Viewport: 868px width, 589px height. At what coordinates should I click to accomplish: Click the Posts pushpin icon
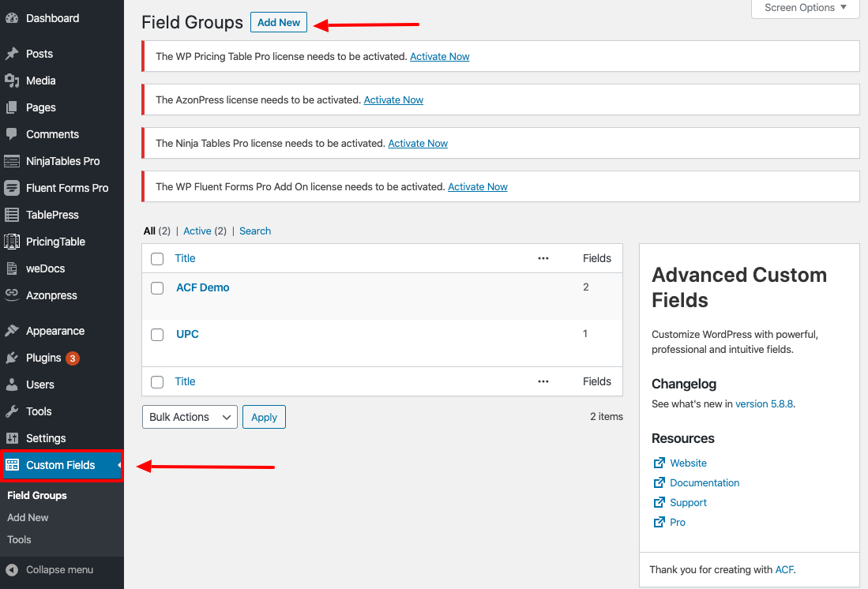[x=12, y=54]
